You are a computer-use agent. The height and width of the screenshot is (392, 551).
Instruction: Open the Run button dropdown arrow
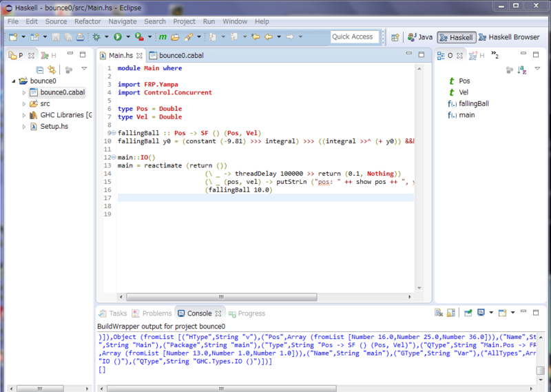coord(128,37)
